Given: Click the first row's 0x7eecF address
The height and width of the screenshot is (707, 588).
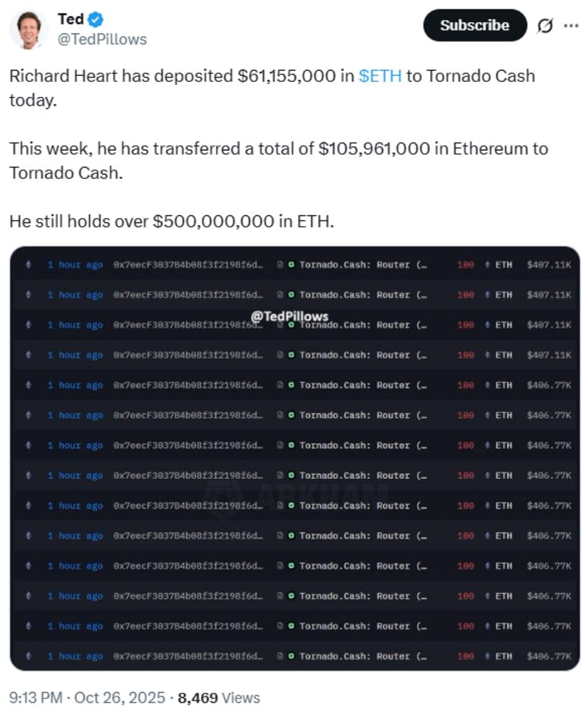Looking at the screenshot, I should pyautogui.click(x=187, y=264).
